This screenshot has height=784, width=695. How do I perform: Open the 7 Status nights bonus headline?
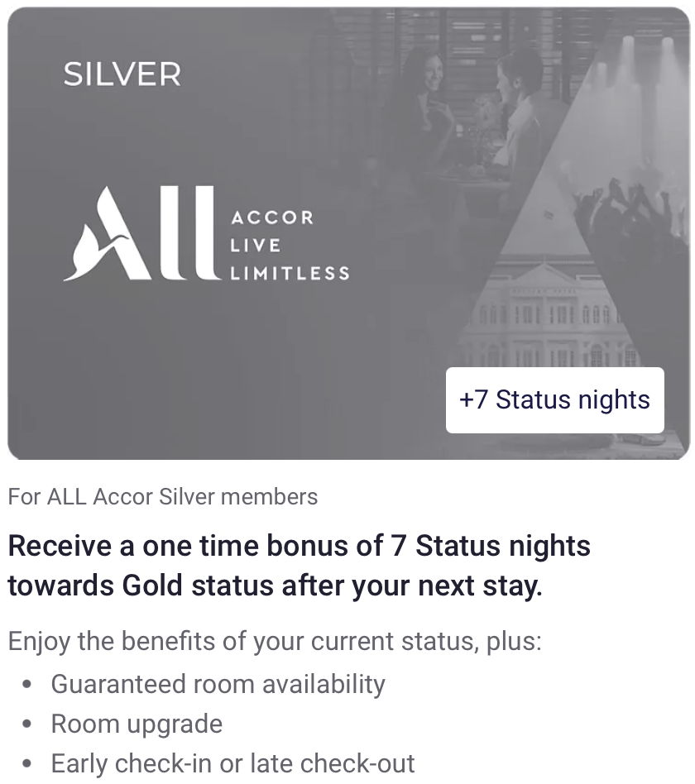(x=299, y=547)
